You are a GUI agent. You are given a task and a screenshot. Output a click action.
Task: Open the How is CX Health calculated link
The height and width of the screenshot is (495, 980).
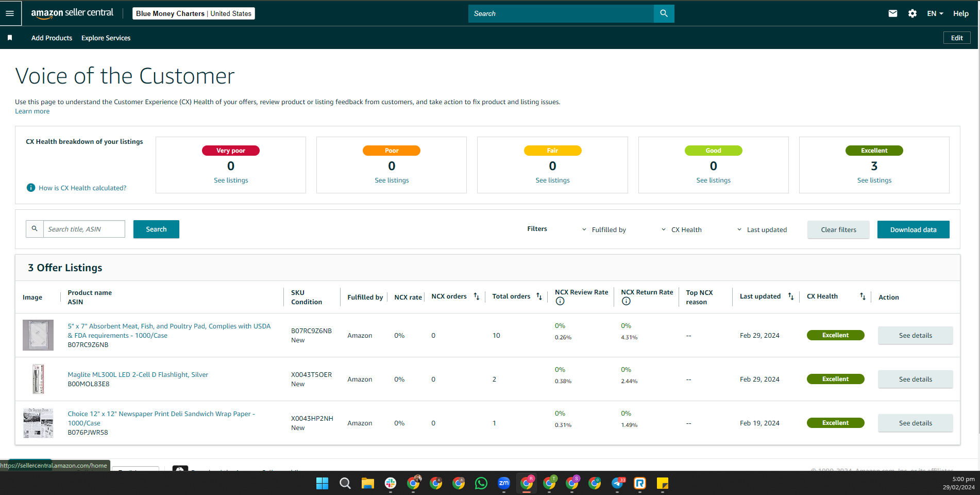point(82,188)
